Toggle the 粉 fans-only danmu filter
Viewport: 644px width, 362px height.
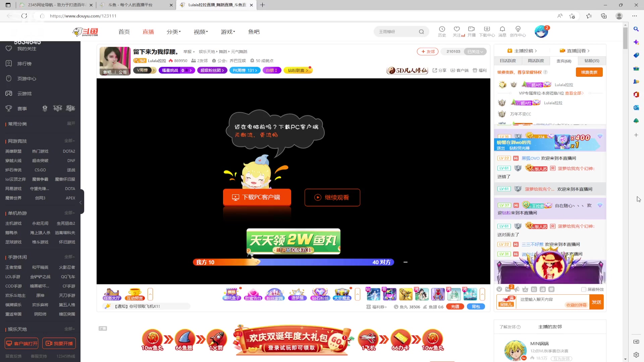point(534,289)
